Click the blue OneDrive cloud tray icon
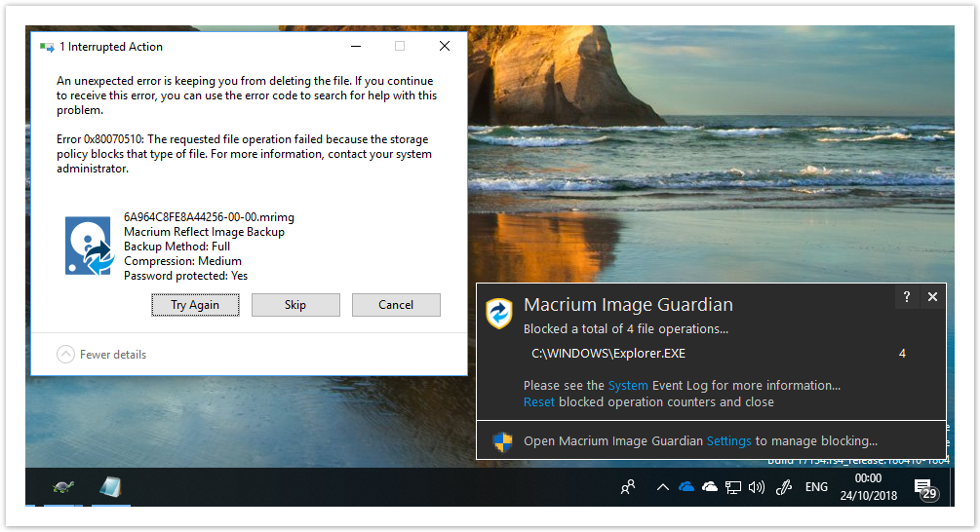Viewport: 980px width, 532px height. (686, 487)
